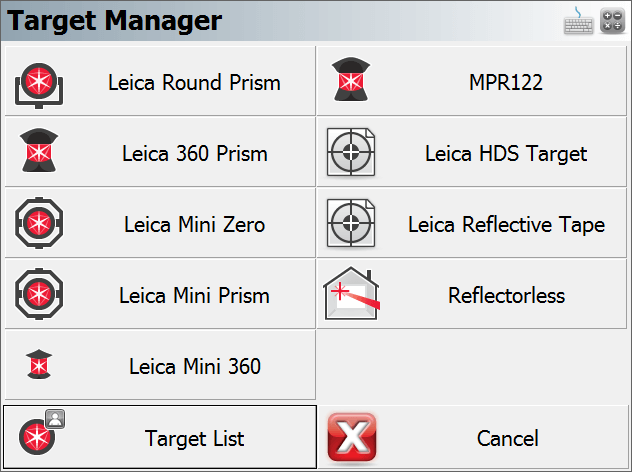Cancel the Target Manager dialog
Image resolution: width=632 pixels, height=472 pixels.
coord(473,437)
